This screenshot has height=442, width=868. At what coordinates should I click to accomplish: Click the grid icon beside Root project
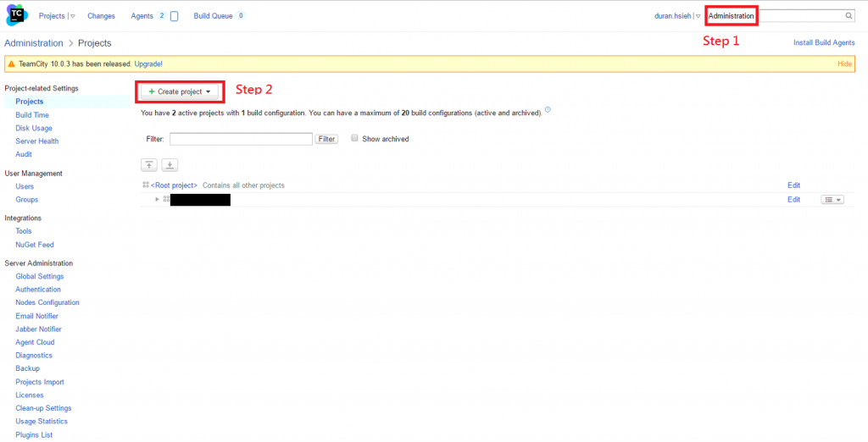[146, 185]
